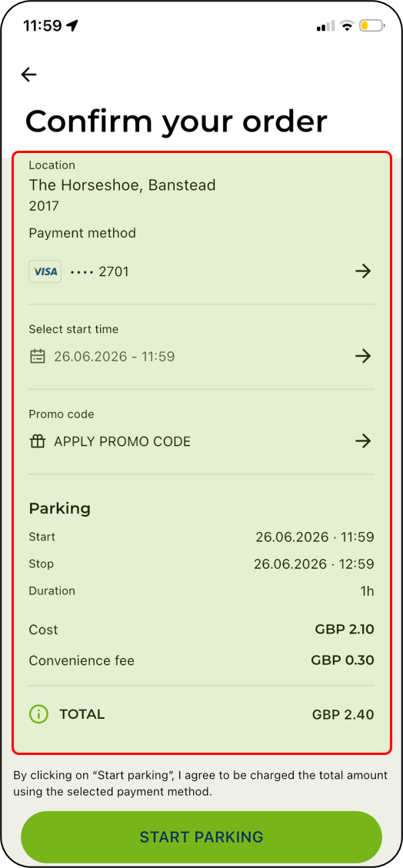The width and height of the screenshot is (403, 868).
Task: Open the promo code arrow
Action: (x=362, y=441)
